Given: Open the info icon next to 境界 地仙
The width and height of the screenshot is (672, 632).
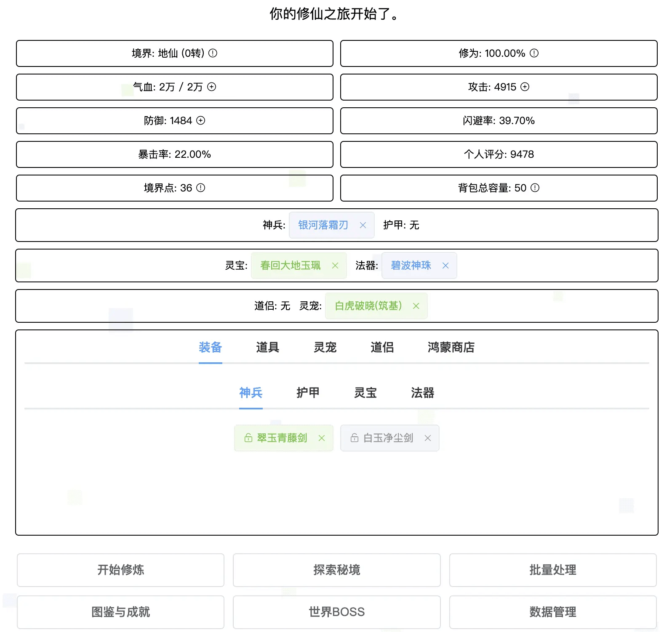Looking at the screenshot, I should (213, 53).
